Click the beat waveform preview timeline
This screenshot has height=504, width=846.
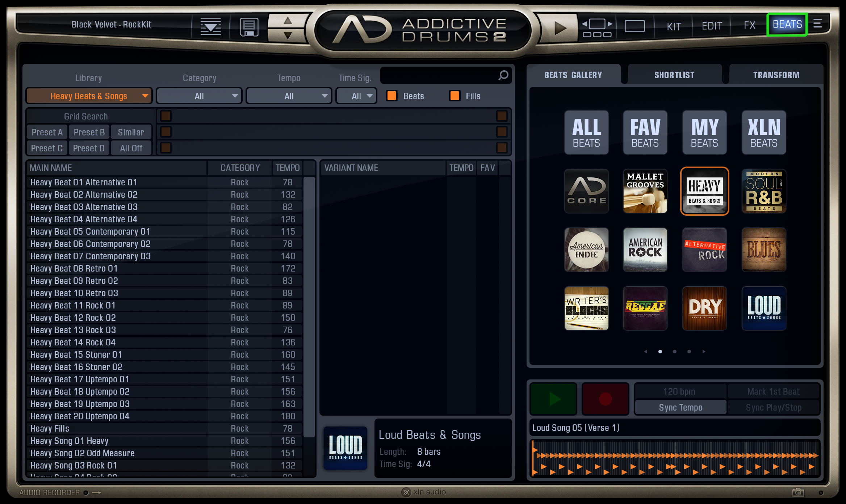(675, 458)
